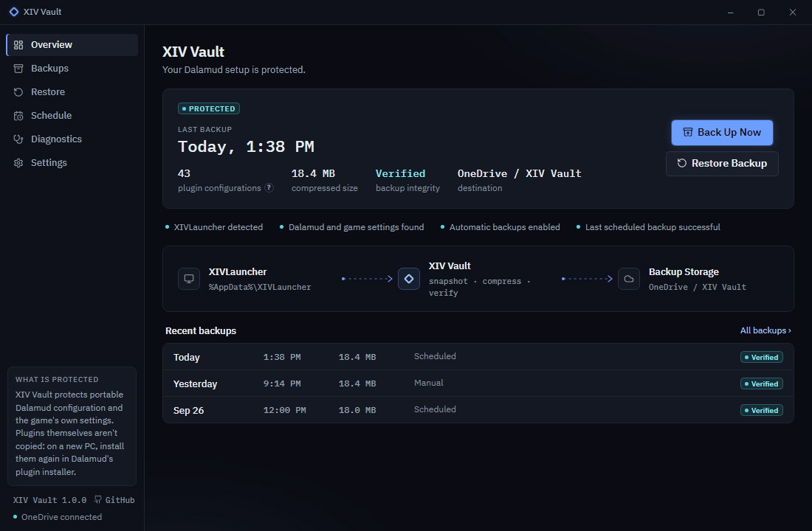Image resolution: width=812 pixels, height=531 pixels.
Task: Click the PROTECTED status badge
Action: coord(209,108)
